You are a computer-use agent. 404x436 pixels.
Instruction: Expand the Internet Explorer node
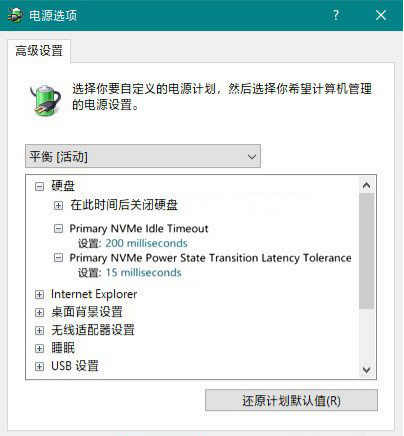39,294
